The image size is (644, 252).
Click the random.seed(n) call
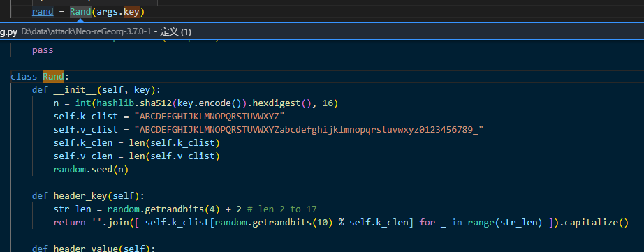click(x=92, y=170)
